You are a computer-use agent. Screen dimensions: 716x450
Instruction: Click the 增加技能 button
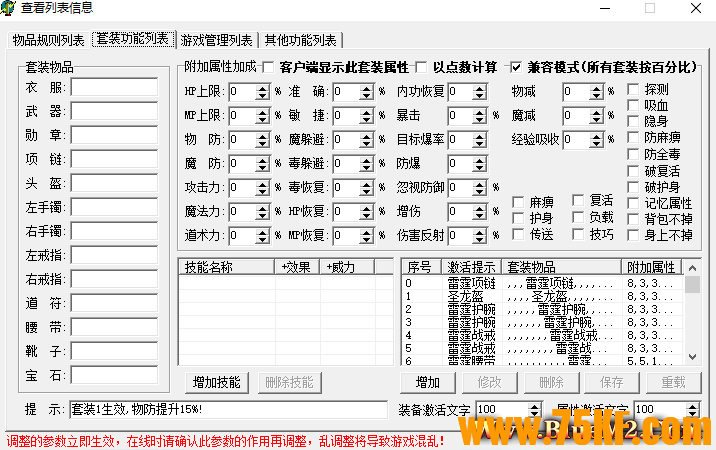tap(216, 382)
